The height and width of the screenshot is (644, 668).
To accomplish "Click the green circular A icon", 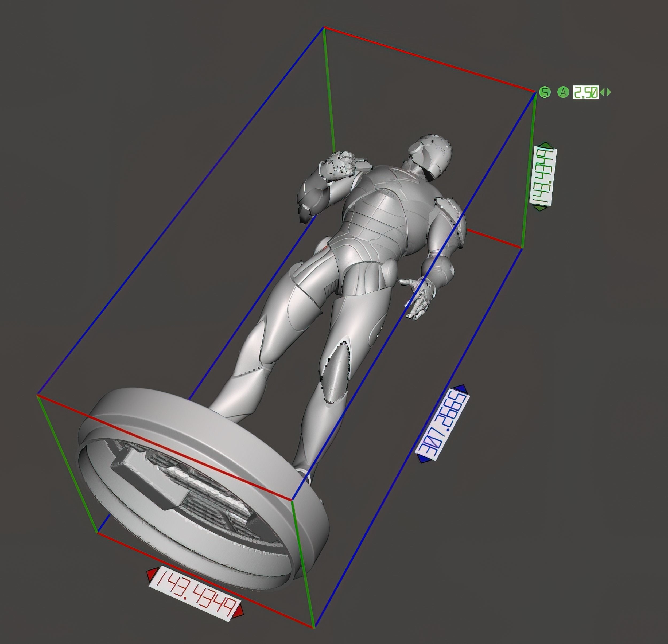I will click(x=563, y=92).
